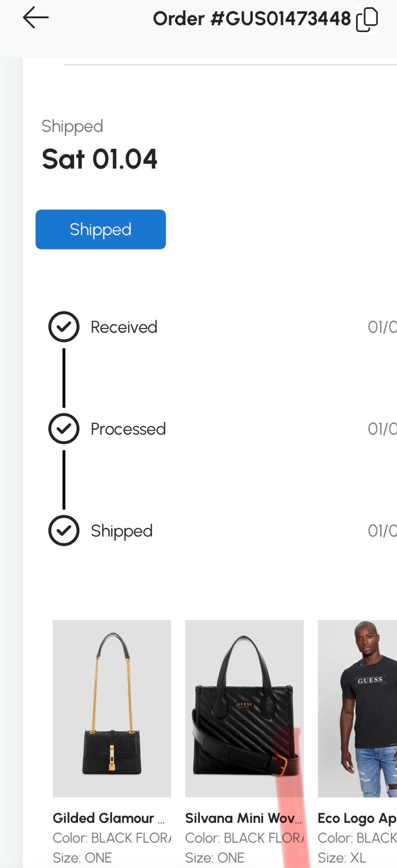This screenshot has width=397, height=868.
Task: Copy the order number with clipboard icon
Action: point(367,19)
